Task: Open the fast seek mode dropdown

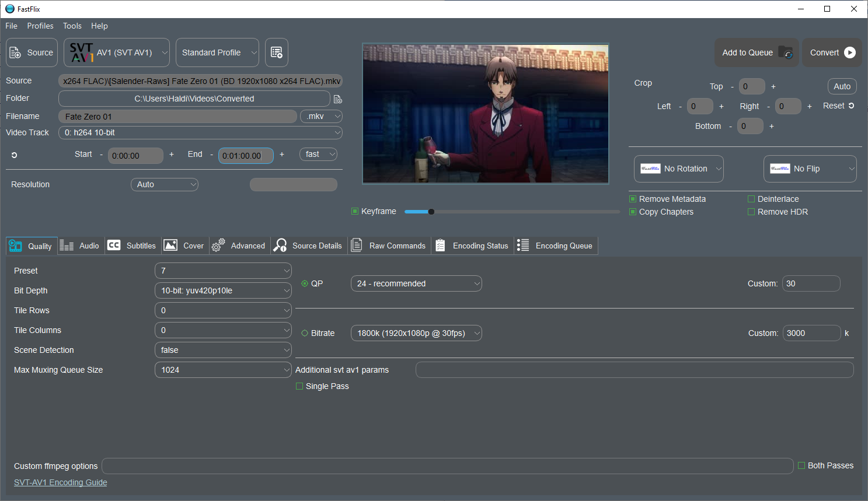Action: point(318,154)
